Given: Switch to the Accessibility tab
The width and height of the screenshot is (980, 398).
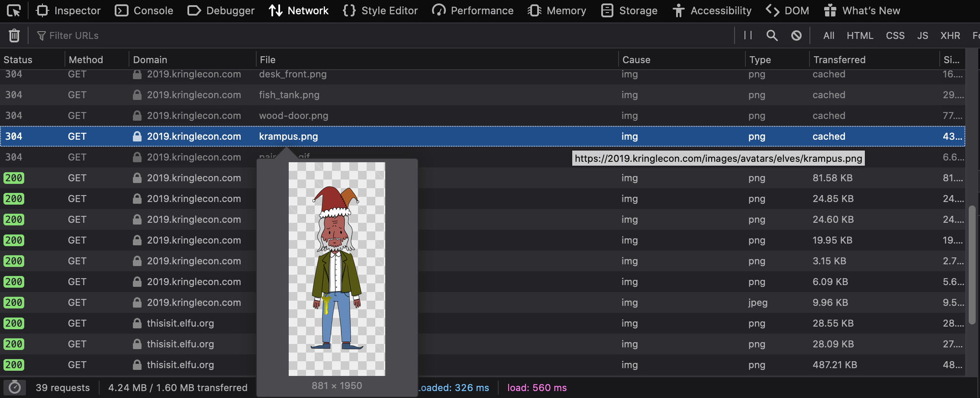Looking at the screenshot, I should point(712,10).
